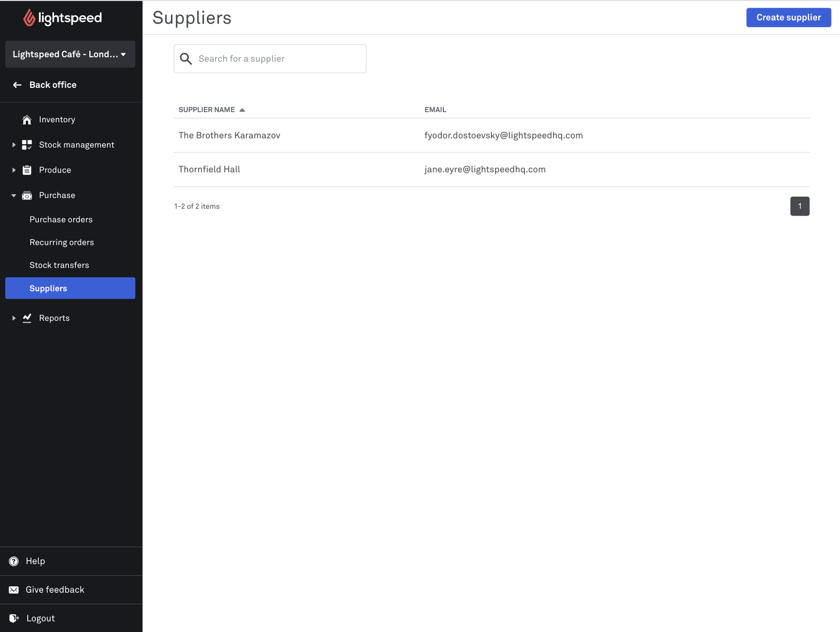Click the Help question mark icon
Image resolution: width=840 pixels, height=632 pixels.
[x=14, y=561]
